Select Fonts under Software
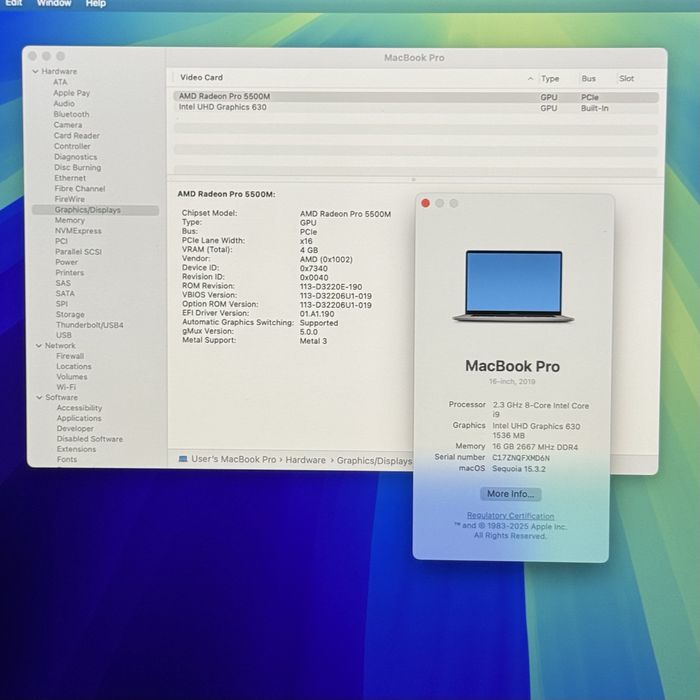 click(67, 459)
